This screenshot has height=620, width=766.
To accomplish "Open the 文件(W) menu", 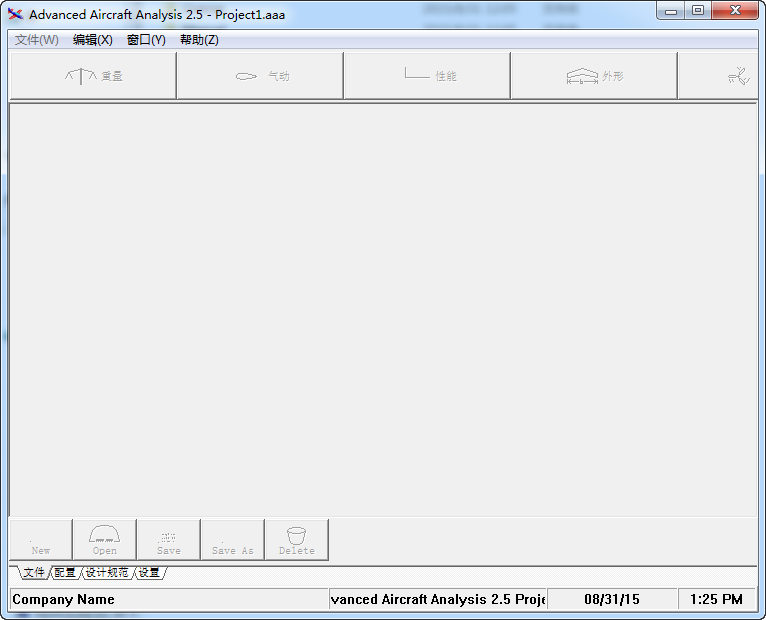I will (37, 40).
